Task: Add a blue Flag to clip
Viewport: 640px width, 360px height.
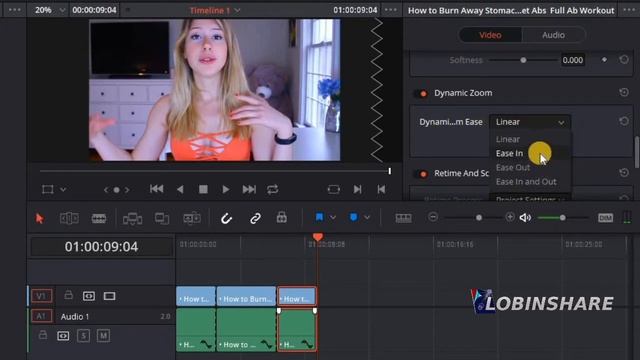Action: [x=319, y=217]
